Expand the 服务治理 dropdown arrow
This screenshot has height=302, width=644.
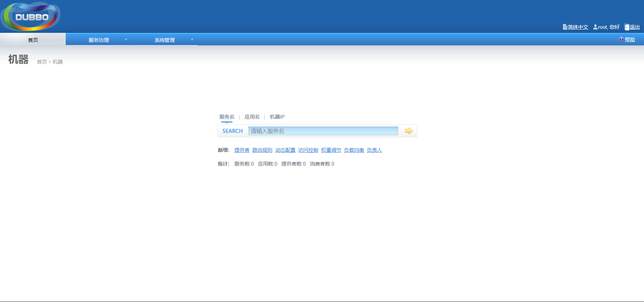tap(126, 40)
